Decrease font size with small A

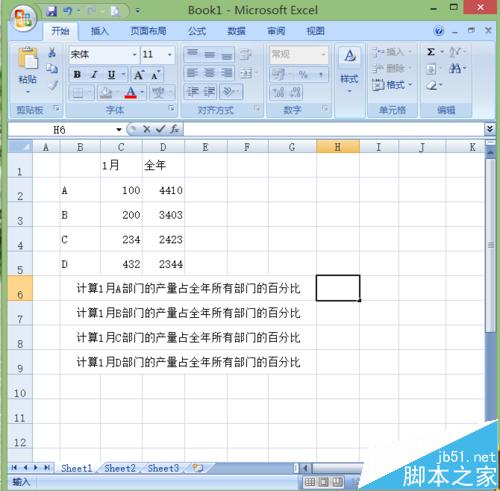pyautogui.click(x=155, y=75)
